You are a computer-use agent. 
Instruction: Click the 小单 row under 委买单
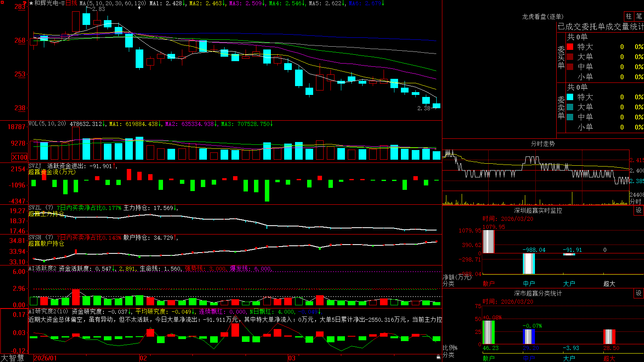pos(605,77)
